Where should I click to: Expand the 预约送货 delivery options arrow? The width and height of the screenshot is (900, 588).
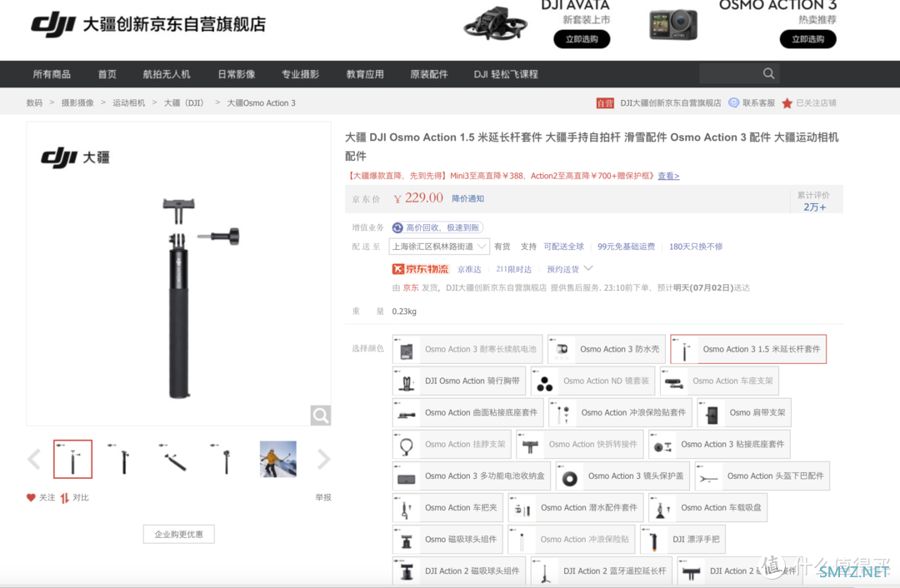[x=588, y=268]
